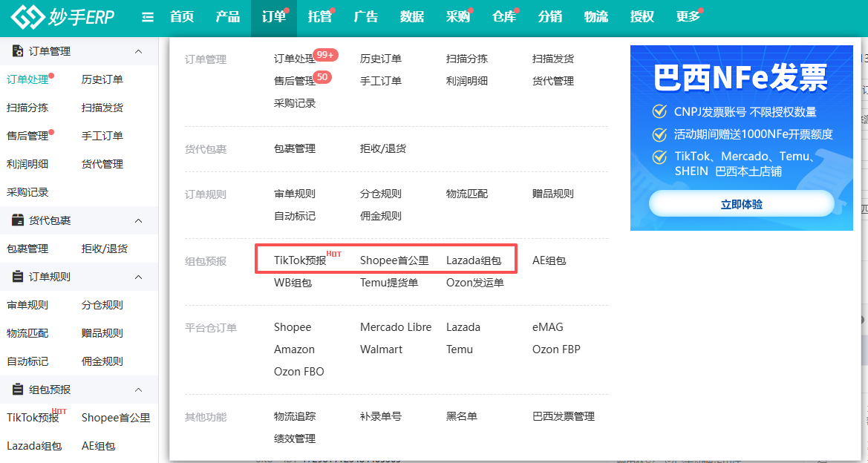Open 包裹管理 in the dropdown panel

[x=295, y=148]
